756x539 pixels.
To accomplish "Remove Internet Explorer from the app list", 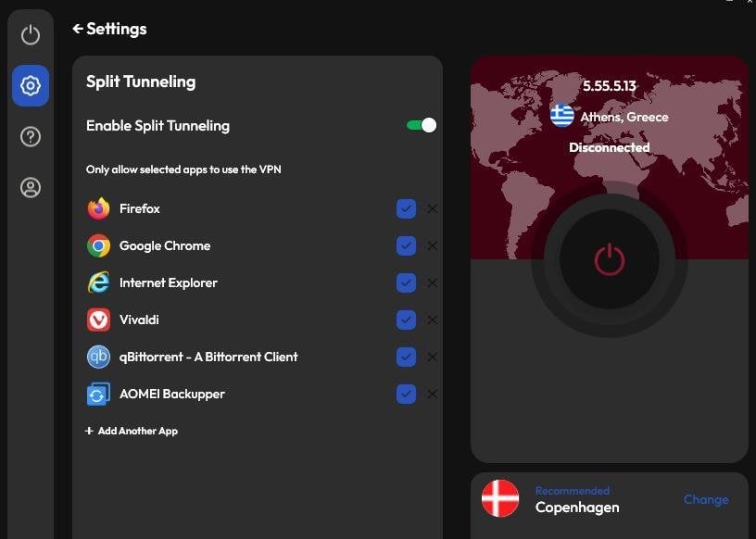I will coord(433,283).
